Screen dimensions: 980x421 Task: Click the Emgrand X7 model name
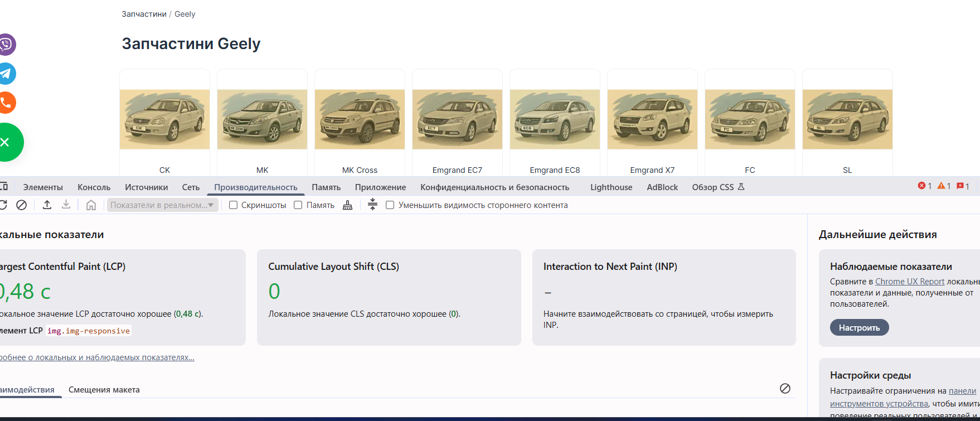point(653,170)
